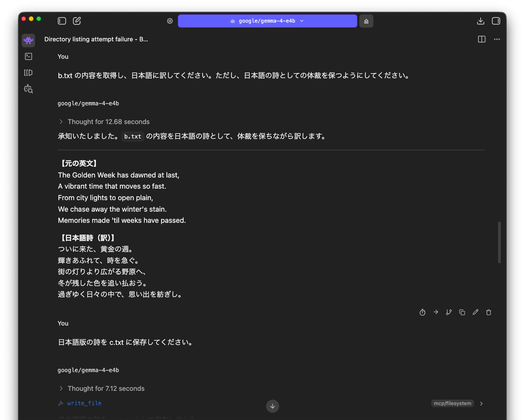
Task: Open the Developer terminal sidebar icon
Action: (29, 56)
